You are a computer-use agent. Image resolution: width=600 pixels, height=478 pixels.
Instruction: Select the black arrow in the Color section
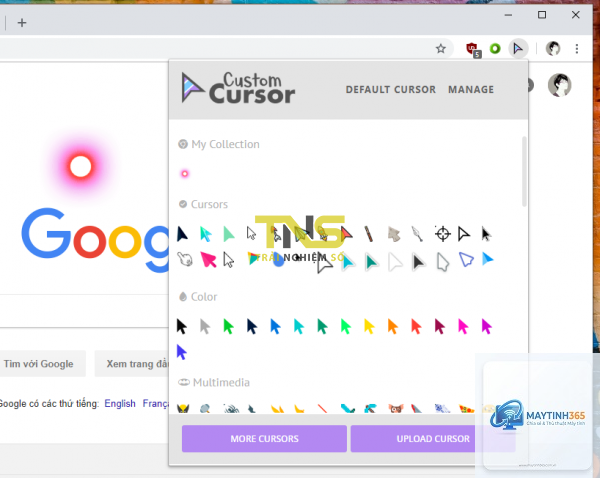click(182, 326)
